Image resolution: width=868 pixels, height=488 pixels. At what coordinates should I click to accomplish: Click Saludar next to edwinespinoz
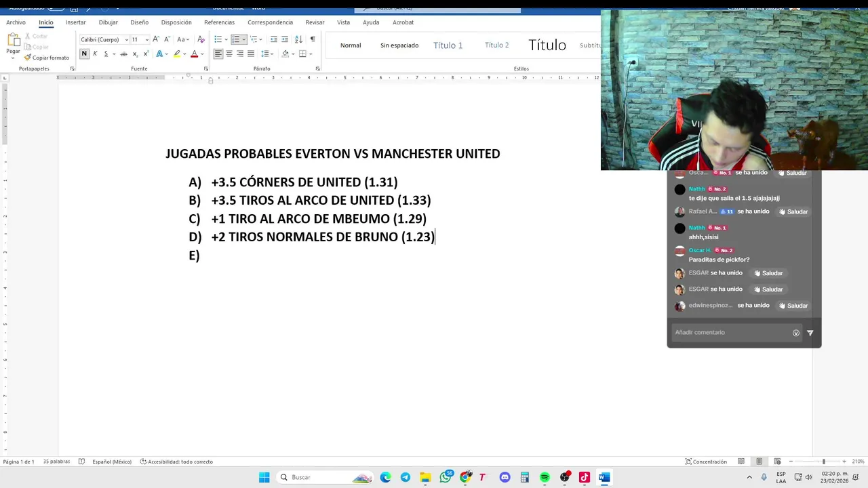tap(793, 306)
